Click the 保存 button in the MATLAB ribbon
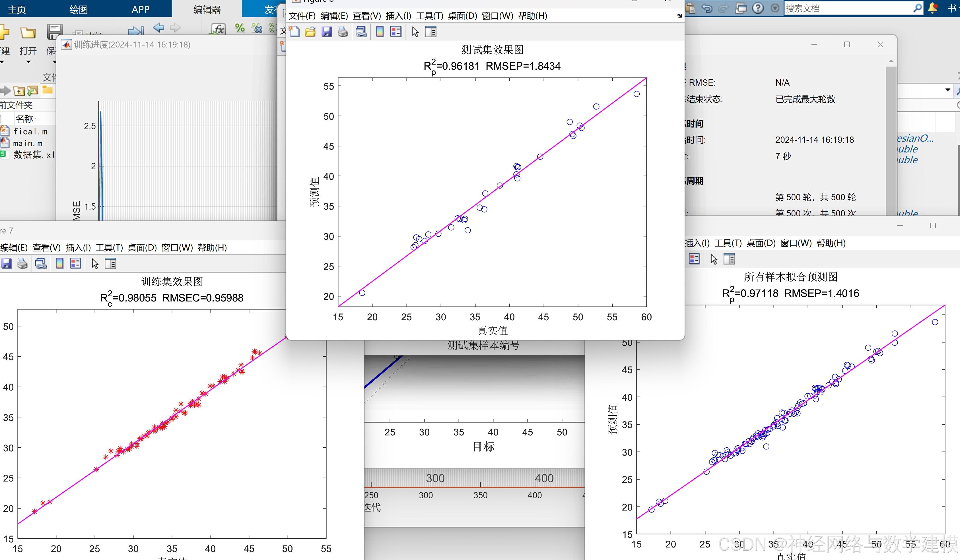 click(54, 42)
